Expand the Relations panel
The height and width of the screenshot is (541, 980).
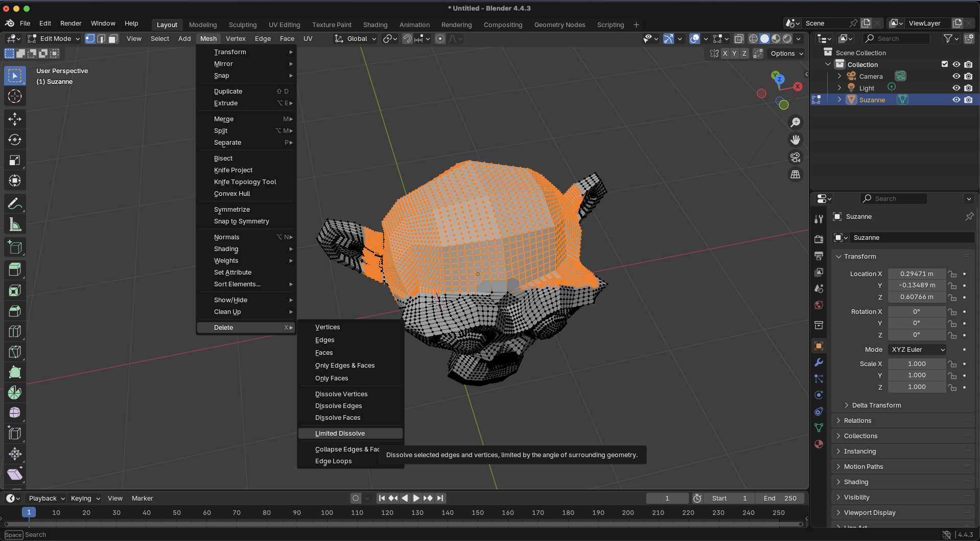point(857,420)
